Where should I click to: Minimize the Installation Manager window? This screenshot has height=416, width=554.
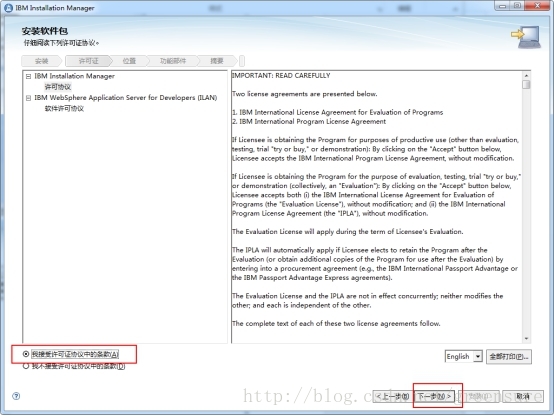coord(503,6)
